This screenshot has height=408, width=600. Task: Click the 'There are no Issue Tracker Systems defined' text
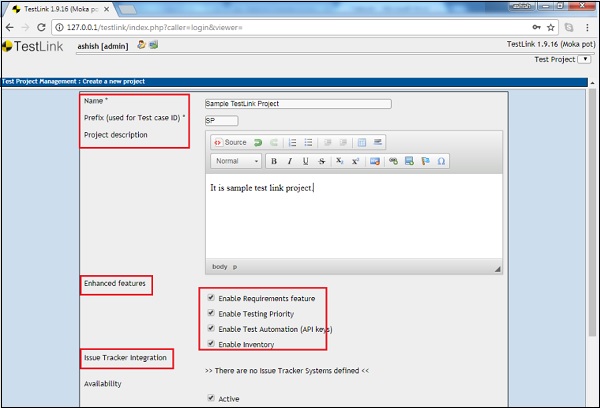(287, 371)
